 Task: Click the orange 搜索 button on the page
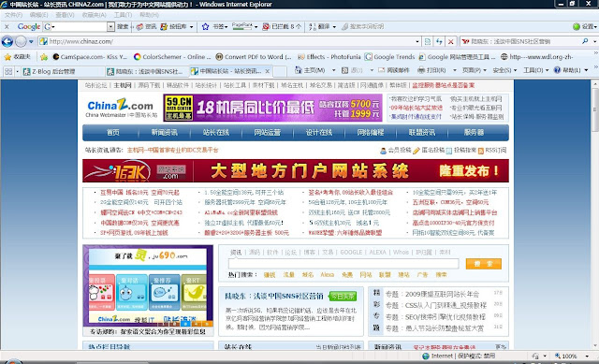(x=483, y=264)
